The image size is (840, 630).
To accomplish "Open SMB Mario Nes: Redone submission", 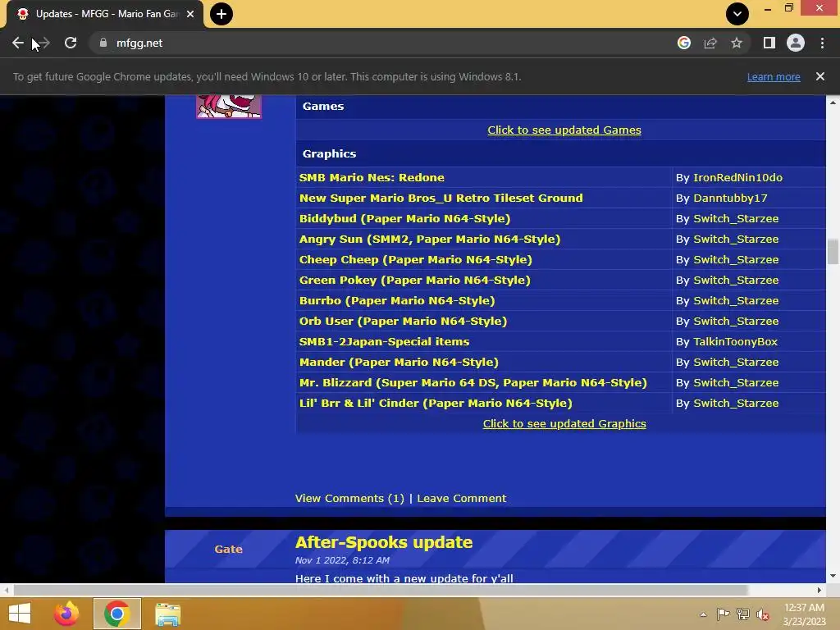I will [372, 177].
